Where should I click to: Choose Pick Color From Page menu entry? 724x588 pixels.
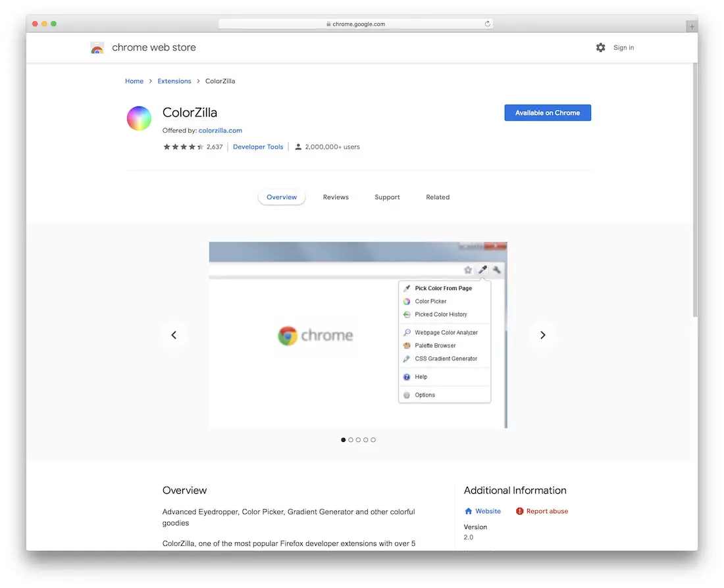pos(444,288)
